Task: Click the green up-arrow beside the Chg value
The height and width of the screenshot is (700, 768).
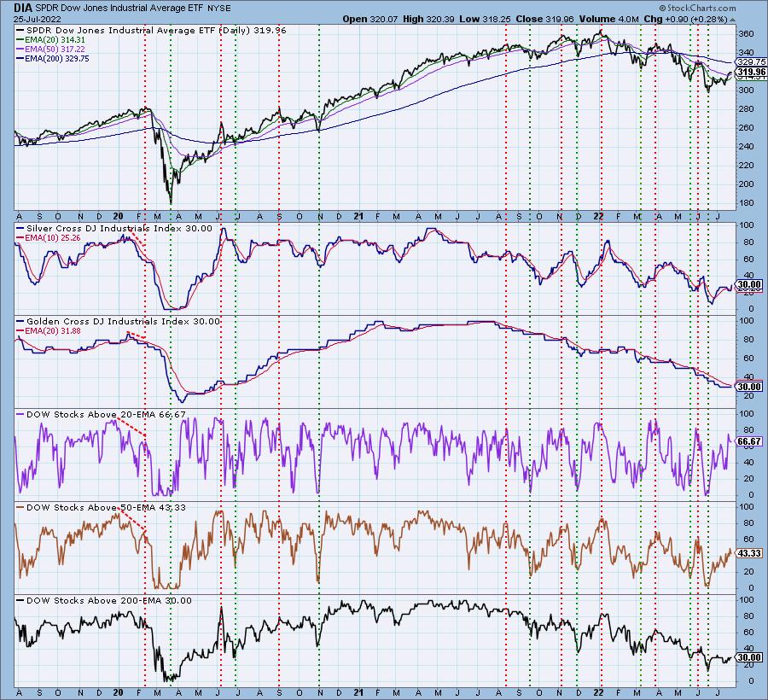Action: point(732,20)
